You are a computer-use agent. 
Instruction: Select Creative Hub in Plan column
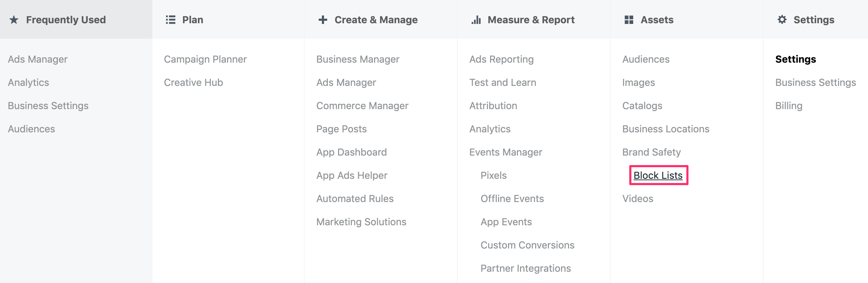[194, 82]
